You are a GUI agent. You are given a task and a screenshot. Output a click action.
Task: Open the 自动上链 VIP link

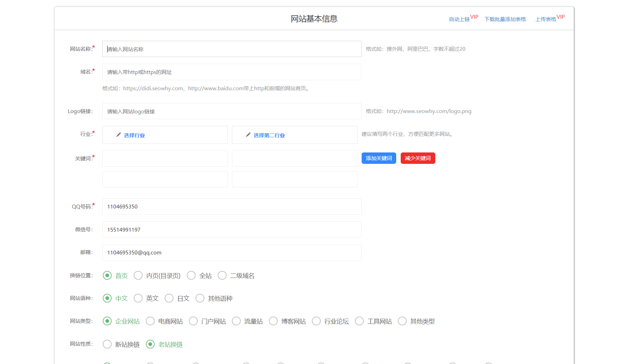coord(460,19)
